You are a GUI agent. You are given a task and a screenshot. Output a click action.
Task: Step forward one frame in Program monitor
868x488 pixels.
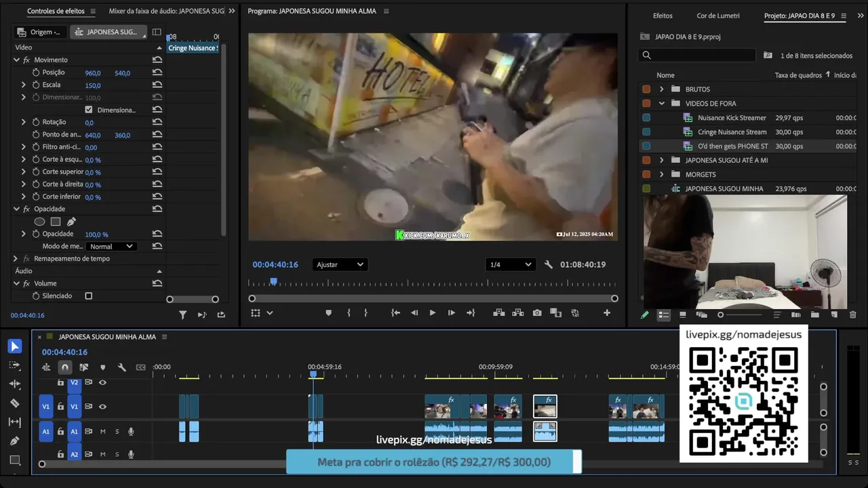452,313
